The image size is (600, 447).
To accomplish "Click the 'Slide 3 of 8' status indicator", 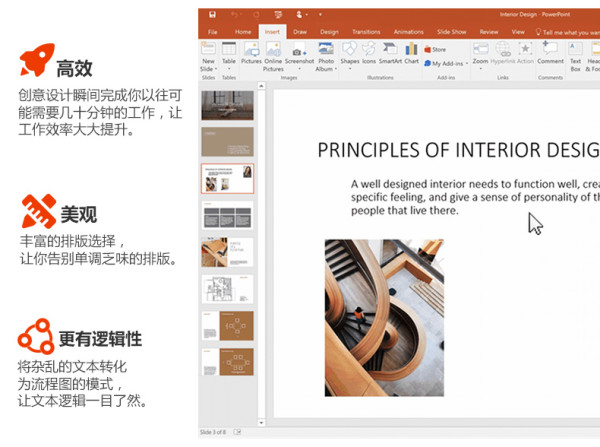I will pos(213,432).
